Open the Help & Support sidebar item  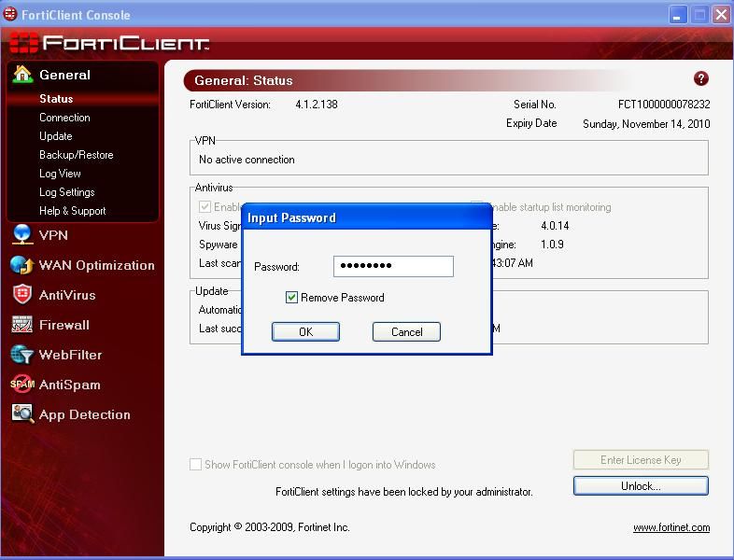pyautogui.click(x=73, y=211)
